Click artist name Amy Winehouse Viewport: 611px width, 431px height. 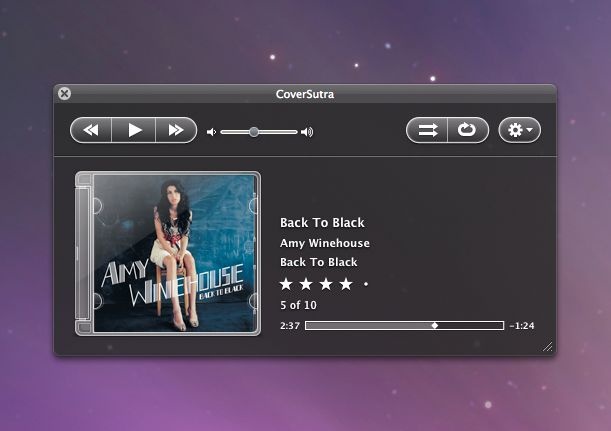coord(325,243)
